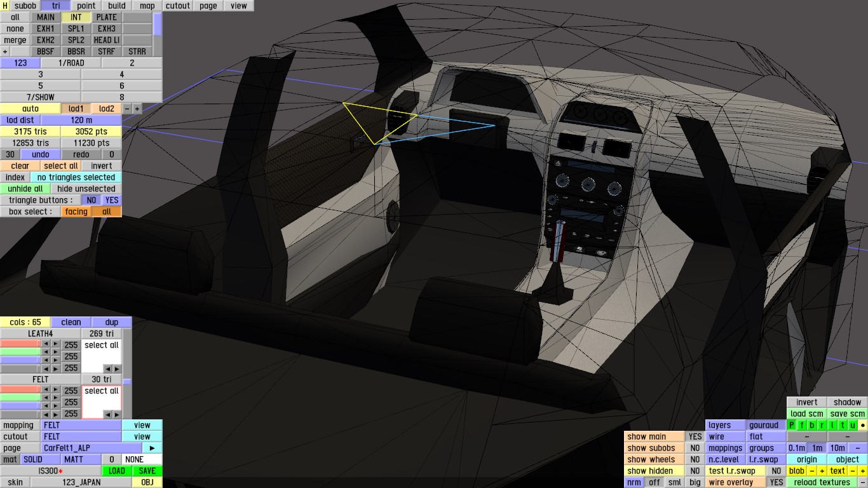Click the clean colours button

click(x=71, y=322)
